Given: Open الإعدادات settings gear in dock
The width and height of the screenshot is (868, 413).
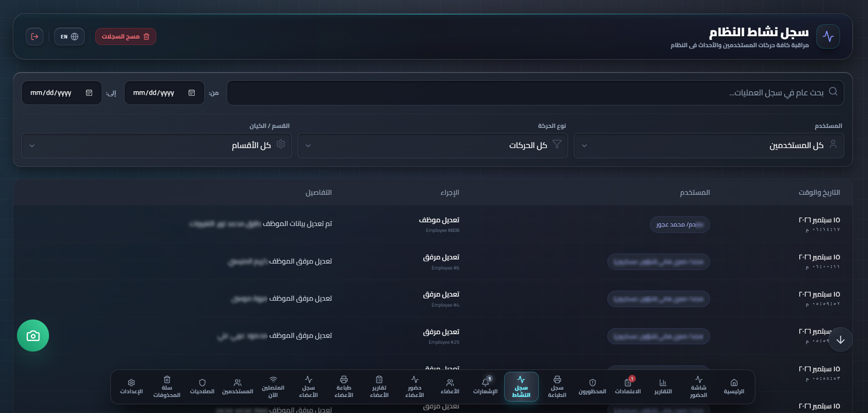Looking at the screenshot, I should click(131, 387).
